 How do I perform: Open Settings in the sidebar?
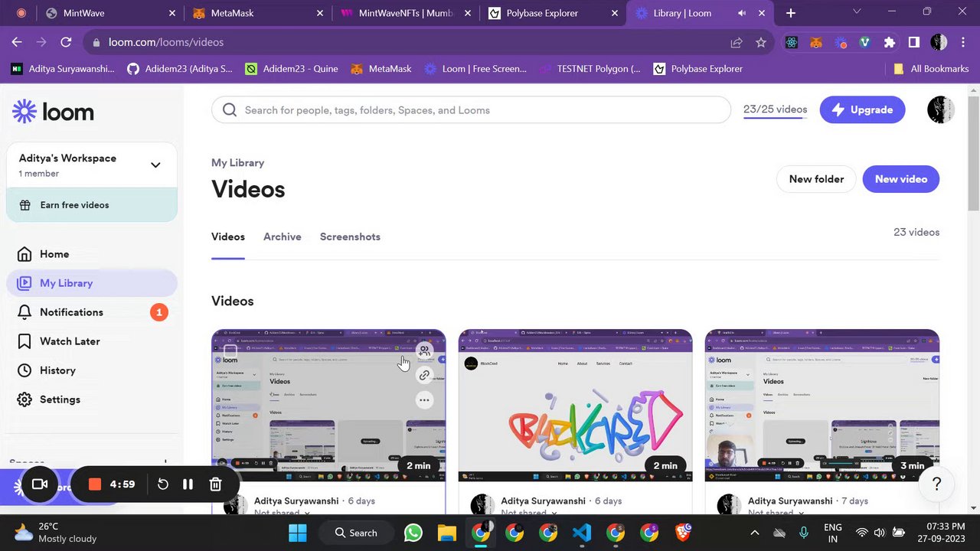[x=92, y=399]
